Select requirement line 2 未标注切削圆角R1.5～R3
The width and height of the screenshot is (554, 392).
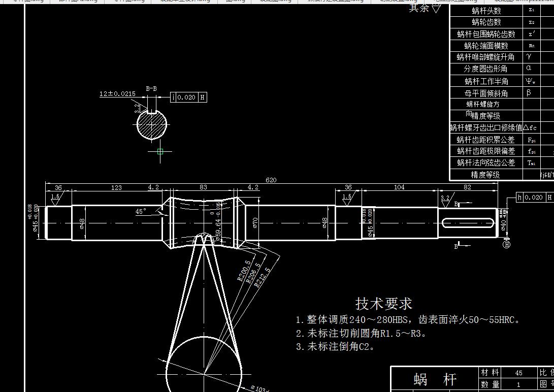pyautogui.click(x=361, y=334)
